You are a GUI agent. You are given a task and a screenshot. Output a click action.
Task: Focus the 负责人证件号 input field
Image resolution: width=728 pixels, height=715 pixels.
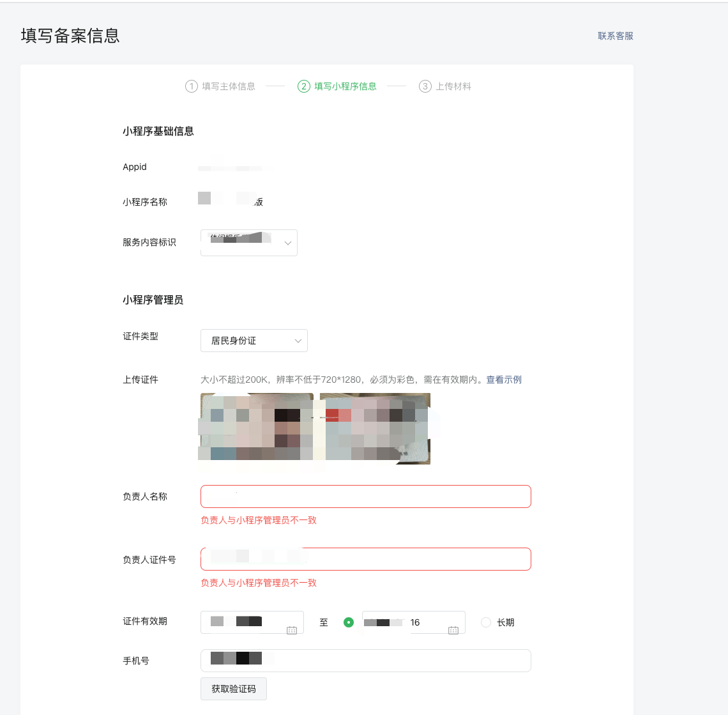366,559
